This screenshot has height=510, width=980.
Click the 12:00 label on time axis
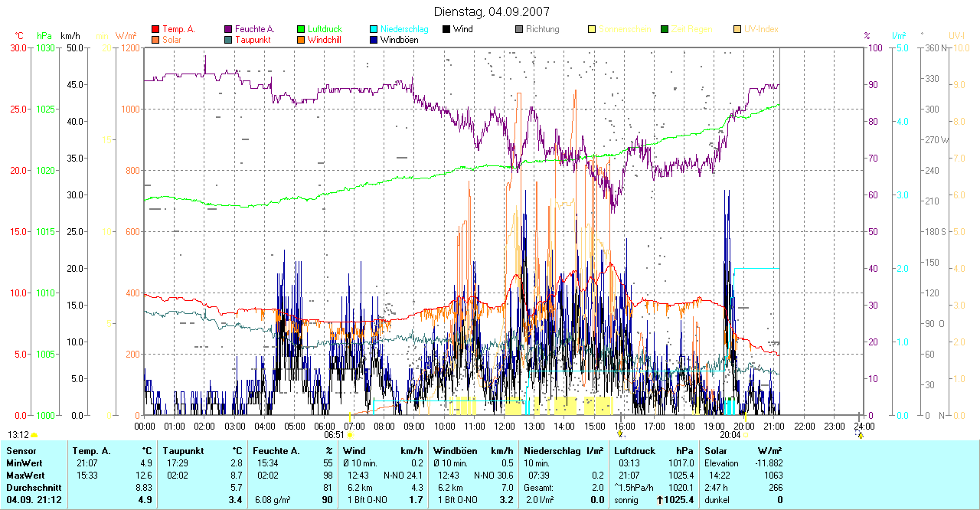click(x=505, y=426)
